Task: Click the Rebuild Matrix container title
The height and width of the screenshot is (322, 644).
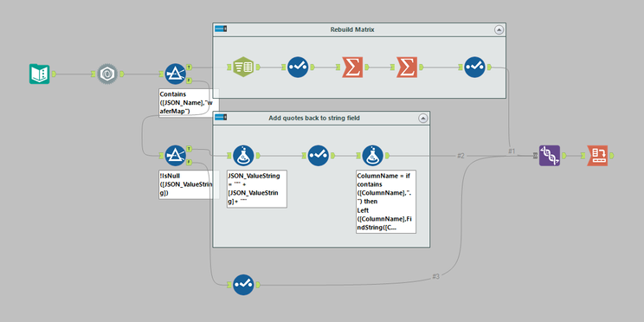Action: [352, 29]
